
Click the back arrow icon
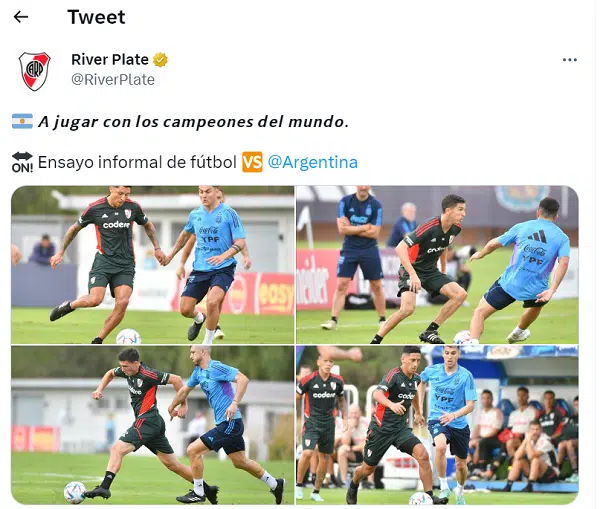click(21, 17)
